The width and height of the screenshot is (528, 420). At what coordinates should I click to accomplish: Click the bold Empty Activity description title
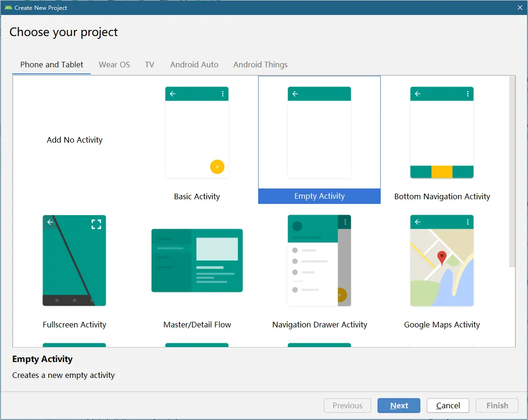point(43,359)
